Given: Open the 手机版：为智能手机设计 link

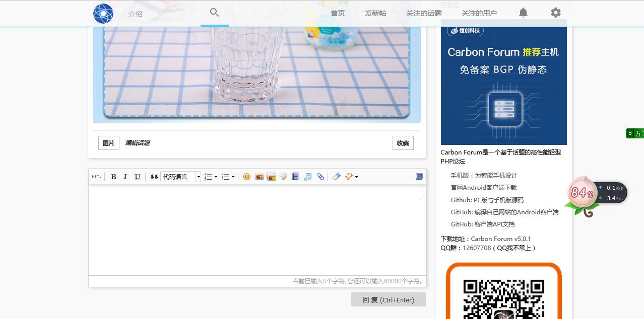Looking at the screenshot, I should click(x=484, y=176).
